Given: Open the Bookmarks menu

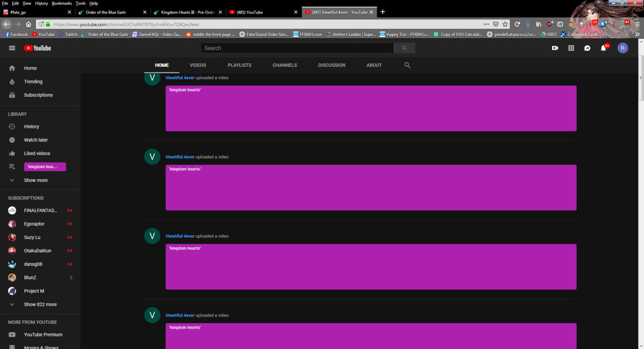Looking at the screenshot, I should point(62,3).
